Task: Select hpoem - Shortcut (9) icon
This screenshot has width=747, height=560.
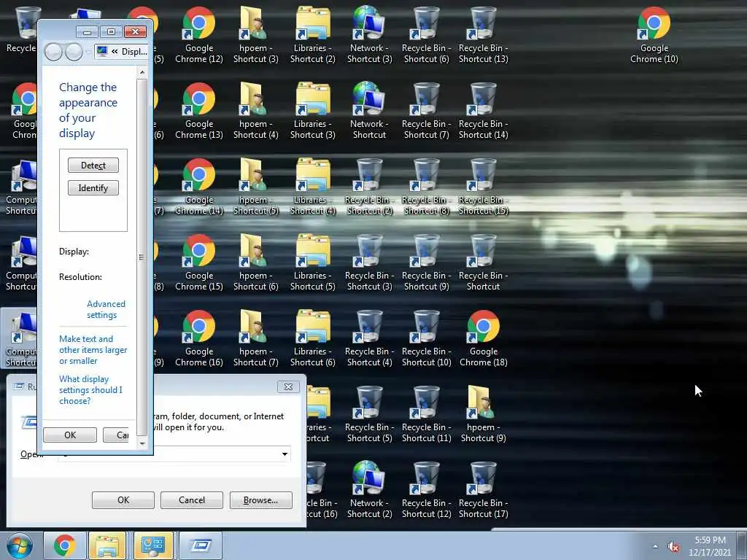Action: coord(483,414)
